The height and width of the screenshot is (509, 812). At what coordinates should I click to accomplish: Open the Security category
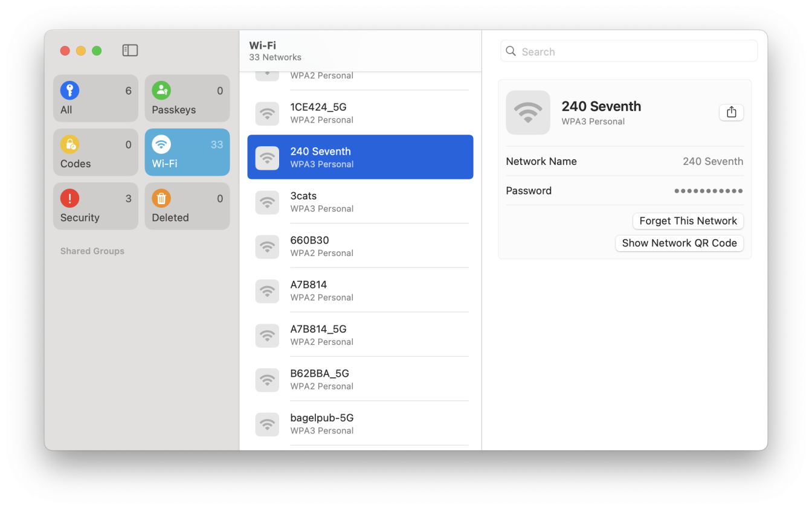(95, 206)
